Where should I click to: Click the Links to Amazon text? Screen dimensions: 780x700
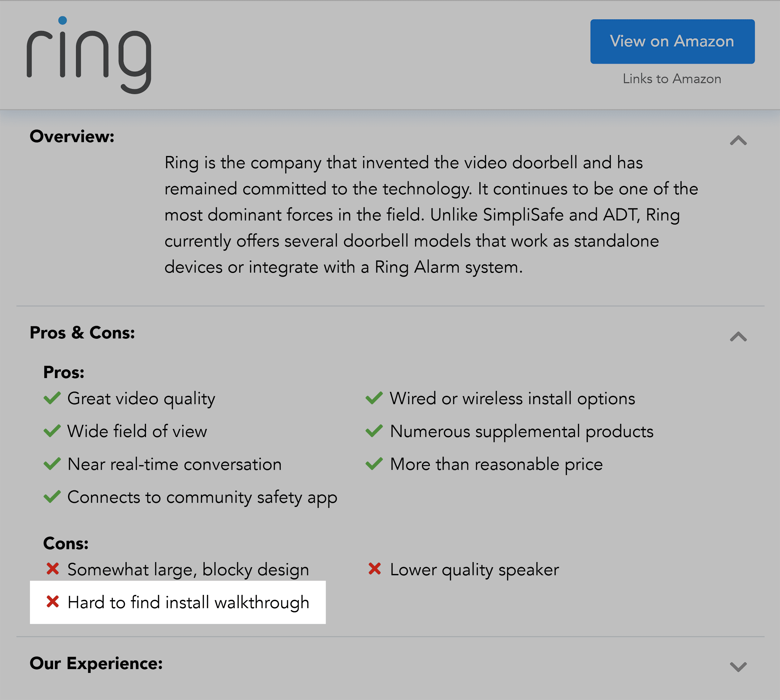pos(672,79)
